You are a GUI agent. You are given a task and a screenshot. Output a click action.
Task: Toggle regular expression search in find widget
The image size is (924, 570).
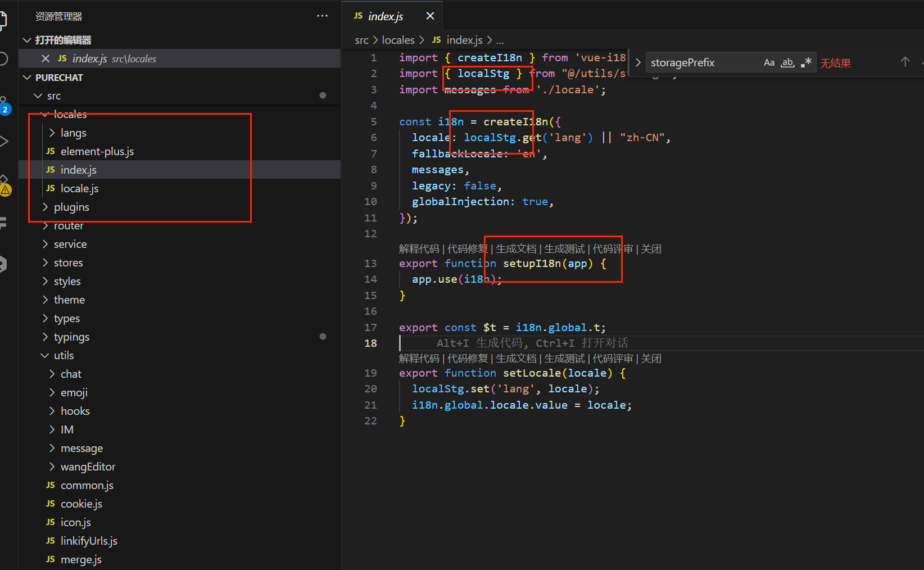tap(806, 62)
